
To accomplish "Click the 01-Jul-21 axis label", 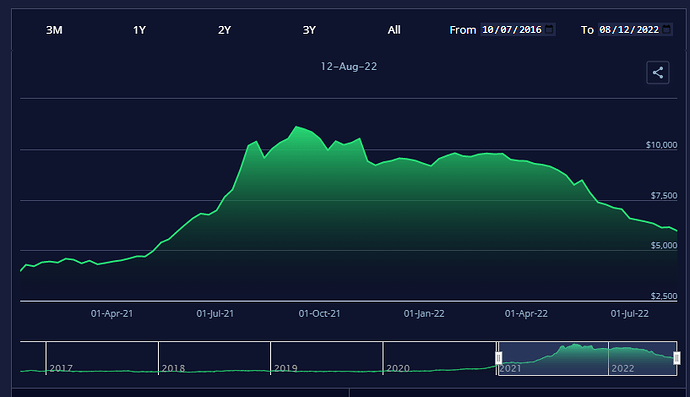I will tap(215, 314).
